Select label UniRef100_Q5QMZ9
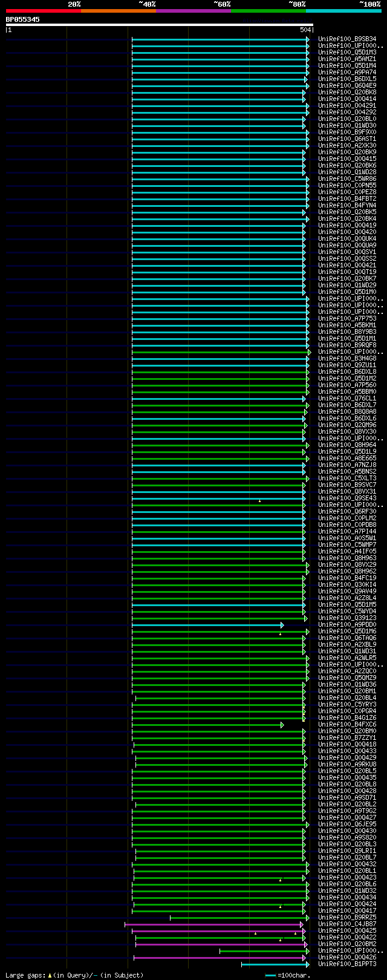The height and width of the screenshot is (980, 387). (347, 678)
